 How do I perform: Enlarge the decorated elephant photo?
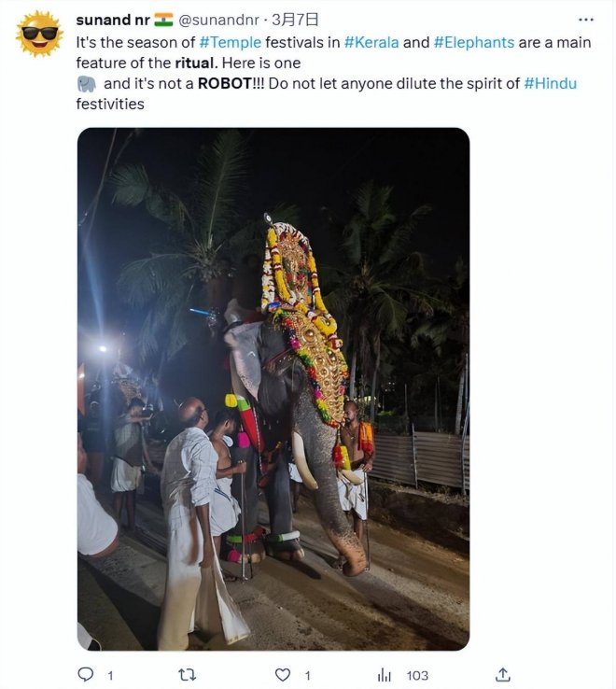pyautogui.click(x=273, y=388)
